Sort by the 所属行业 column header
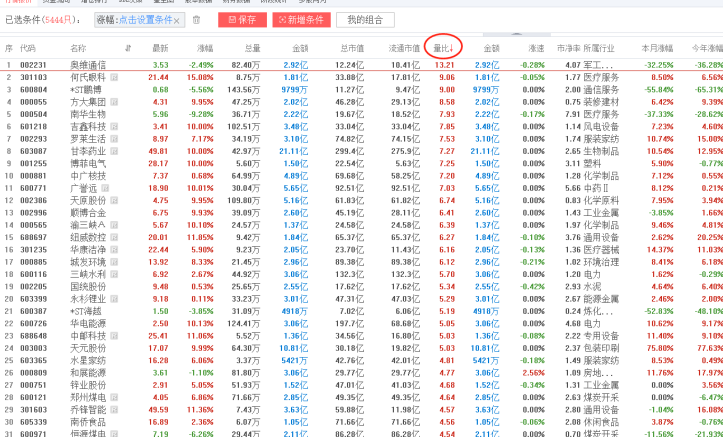Image resolution: width=724 pixels, height=438 pixels. (599, 48)
